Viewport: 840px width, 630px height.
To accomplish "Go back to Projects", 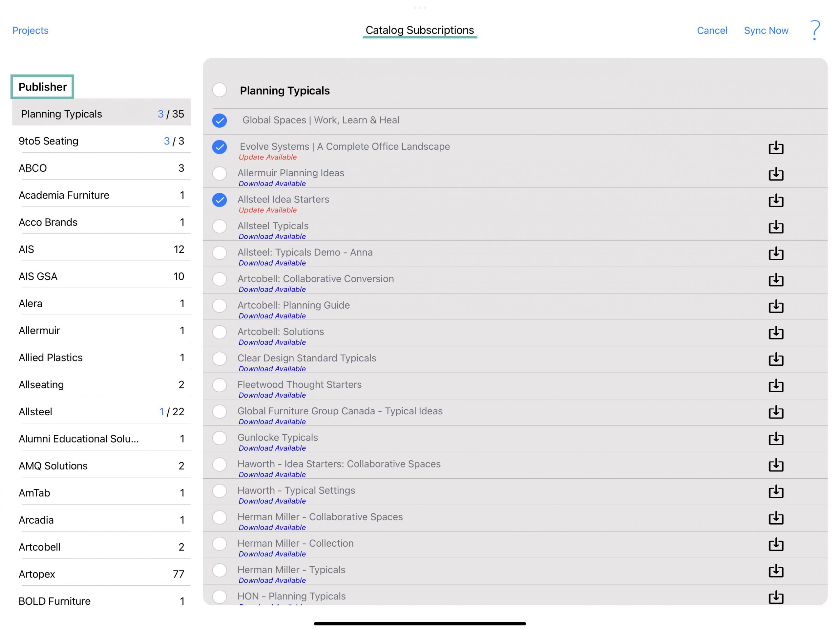I will tap(31, 31).
